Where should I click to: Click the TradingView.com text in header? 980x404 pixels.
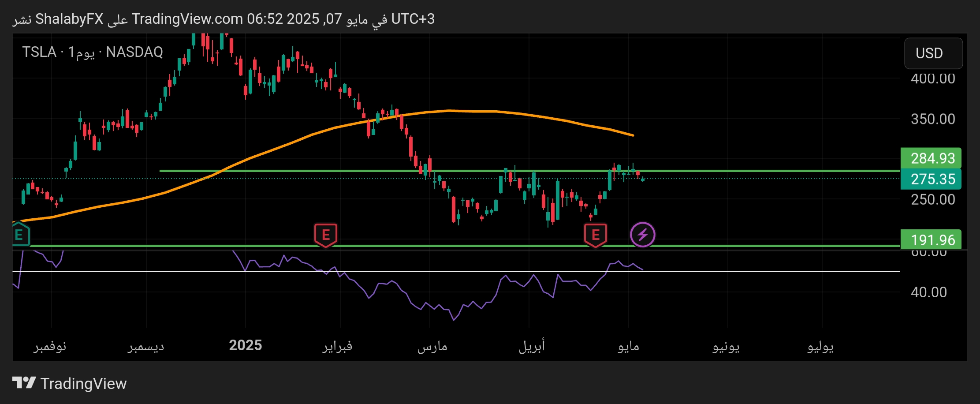[x=187, y=19]
